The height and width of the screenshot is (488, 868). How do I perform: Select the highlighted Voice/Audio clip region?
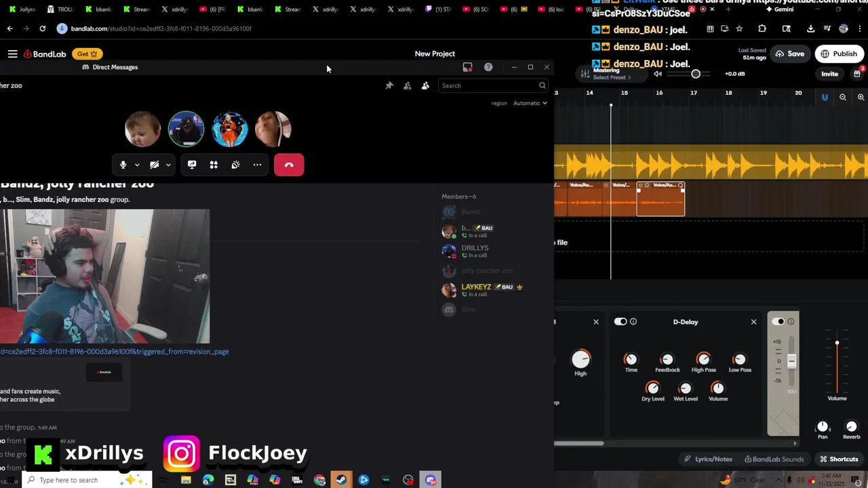(x=660, y=199)
